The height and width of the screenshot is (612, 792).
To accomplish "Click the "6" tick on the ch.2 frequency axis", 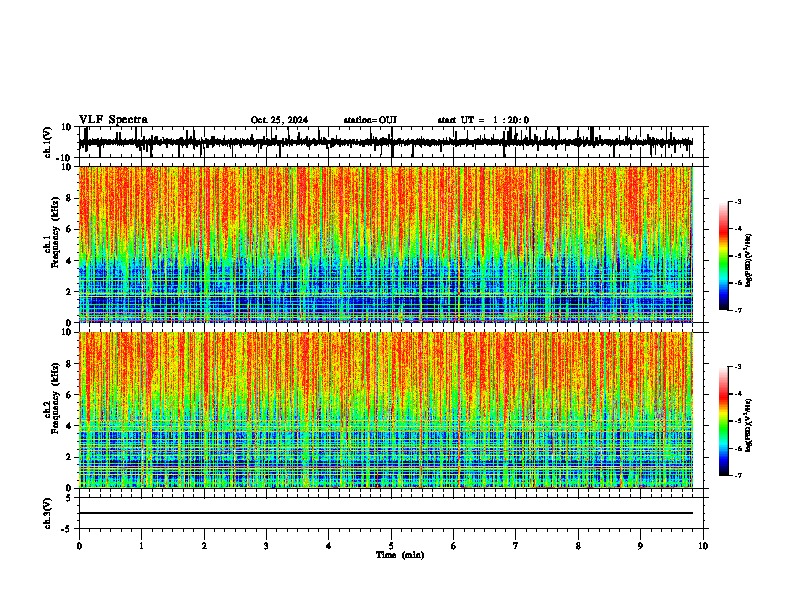I will [x=70, y=394].
